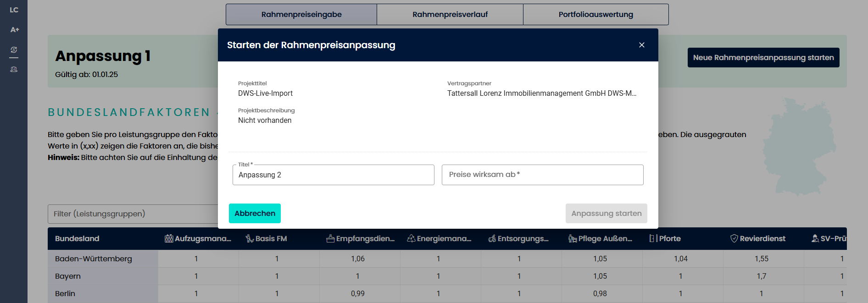The height and width of the screenshot is (303, 868).
Task: Focus the Filter (Leistungsgruppen) field
Action: tap(133, 214)
